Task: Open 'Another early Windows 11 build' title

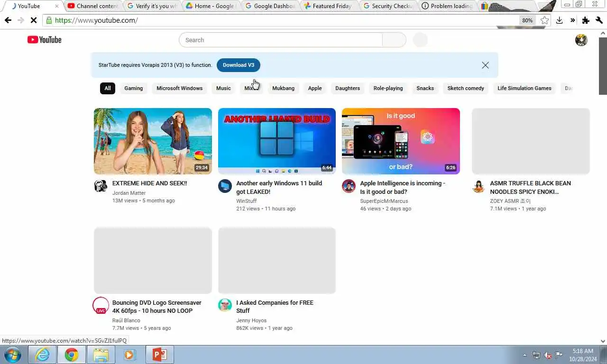Action: [279, 188]
